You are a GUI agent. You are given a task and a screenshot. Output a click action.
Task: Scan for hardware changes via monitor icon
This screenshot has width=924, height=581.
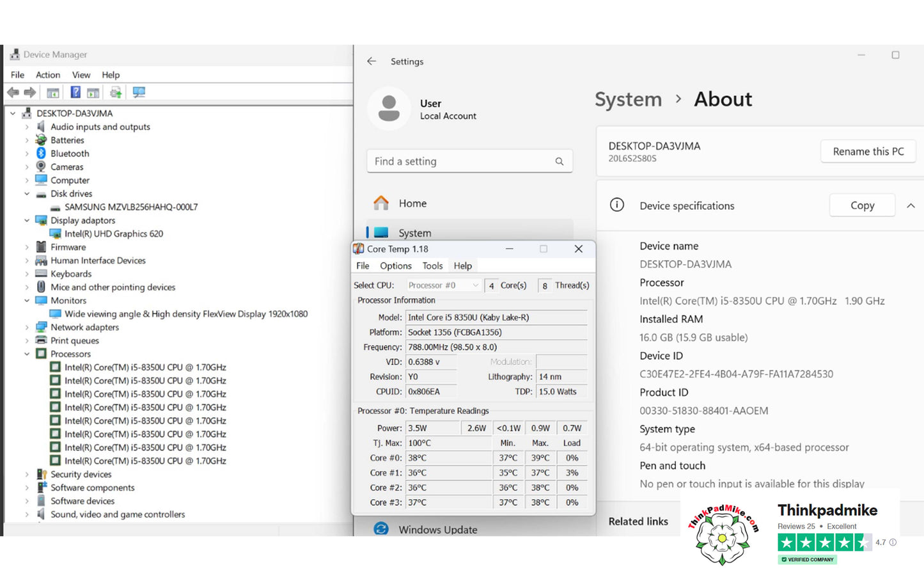click(139, 92)
